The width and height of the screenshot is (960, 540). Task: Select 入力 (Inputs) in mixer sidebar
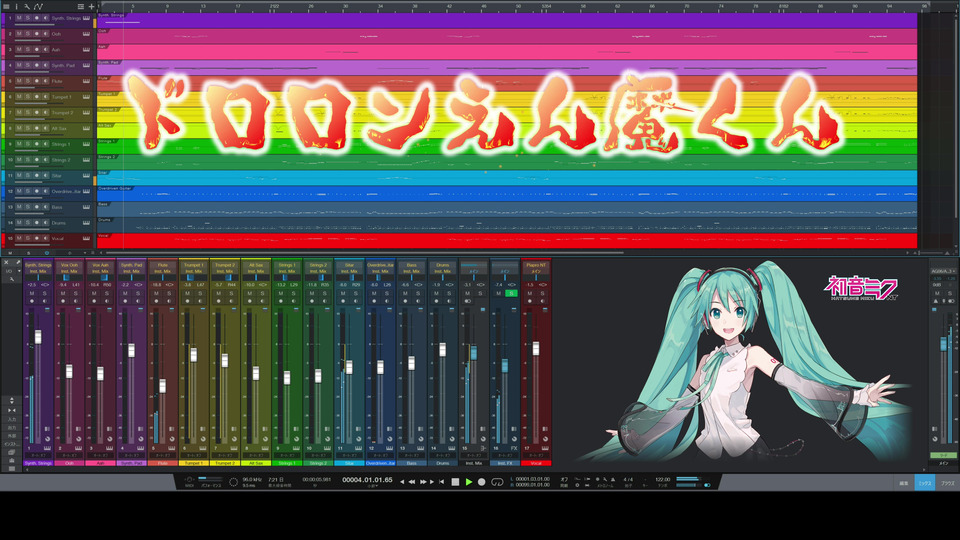coord(12,419)
